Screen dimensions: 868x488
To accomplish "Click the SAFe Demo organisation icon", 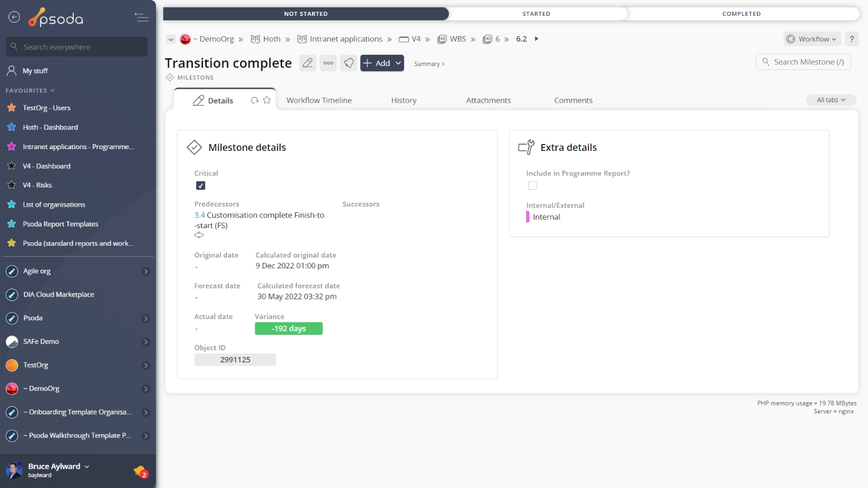I will coord(12,342).
